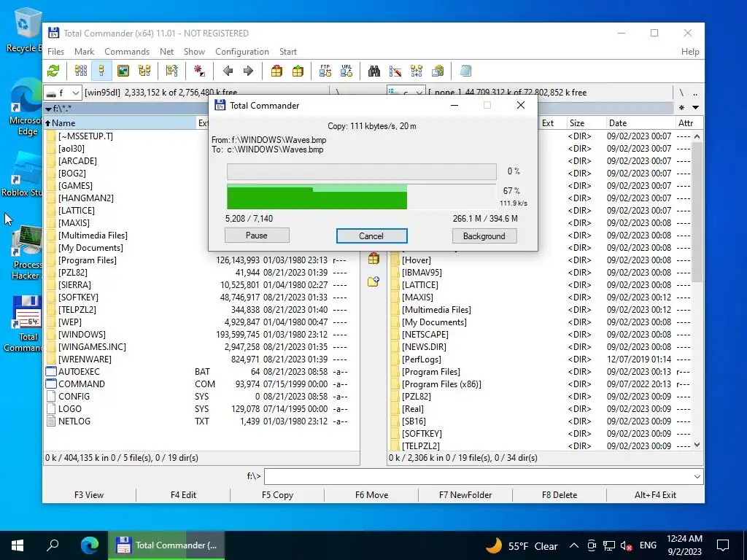Send copy to Background

[x=484, y=236]
